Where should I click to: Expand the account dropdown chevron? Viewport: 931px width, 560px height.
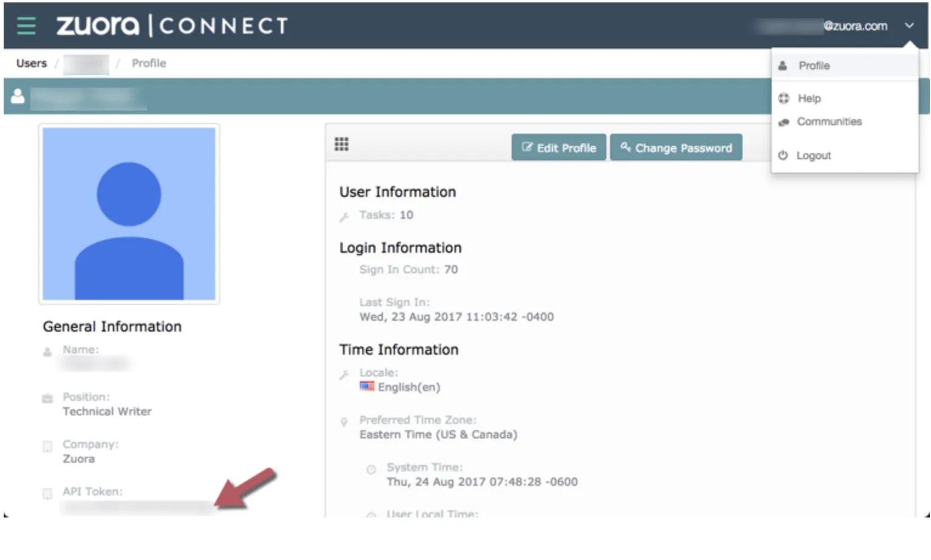909,26
